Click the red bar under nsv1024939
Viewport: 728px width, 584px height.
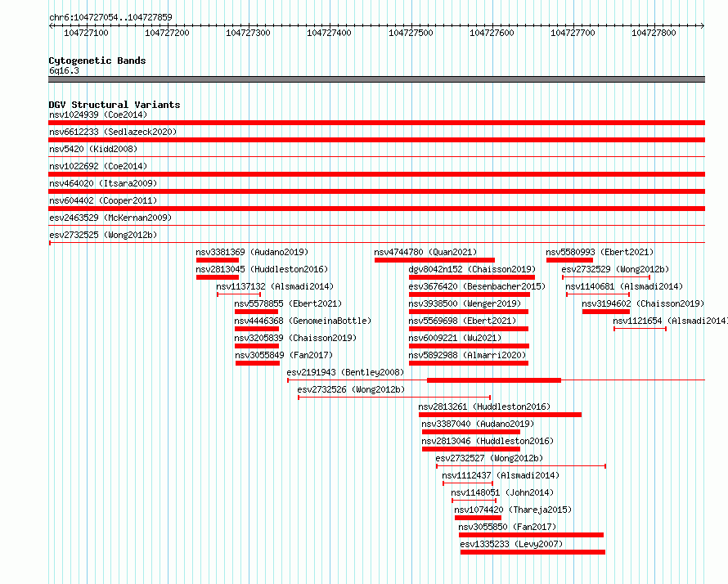[376, 123]
